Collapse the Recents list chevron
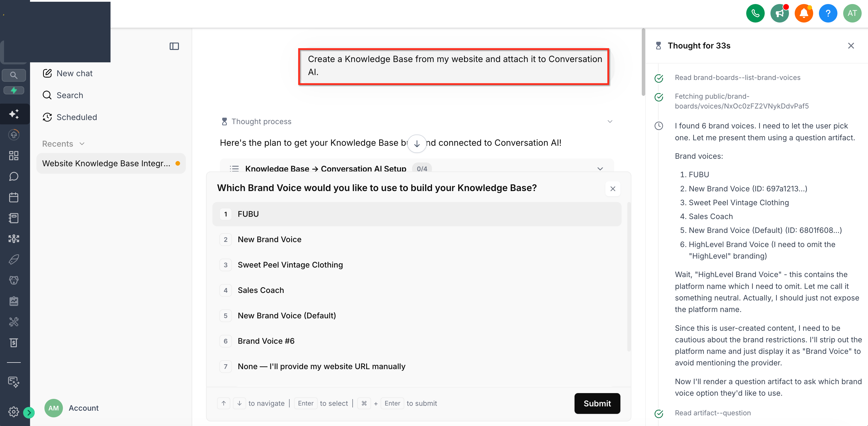 (82, 143)
